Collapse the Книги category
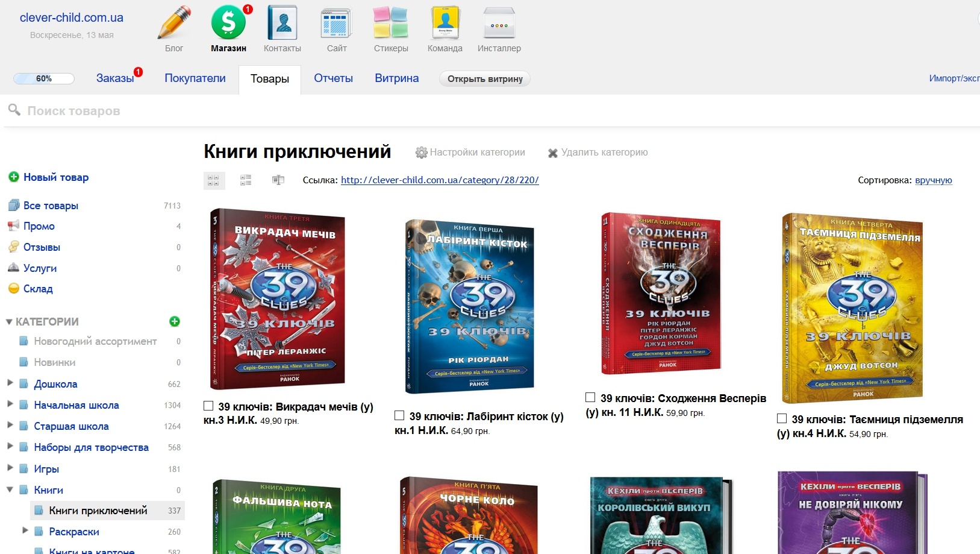Viewport: 980px width, 554px height. coord(10,489)
